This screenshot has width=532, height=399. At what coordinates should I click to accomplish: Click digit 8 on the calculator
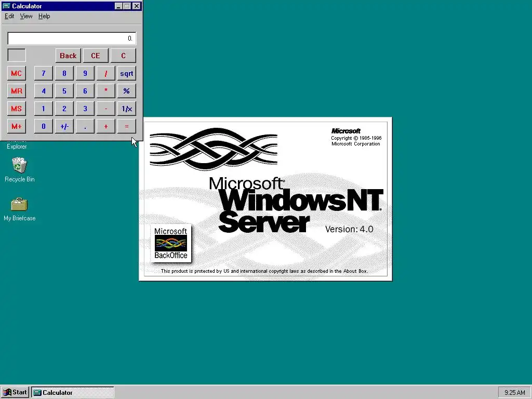click(64, 73)
